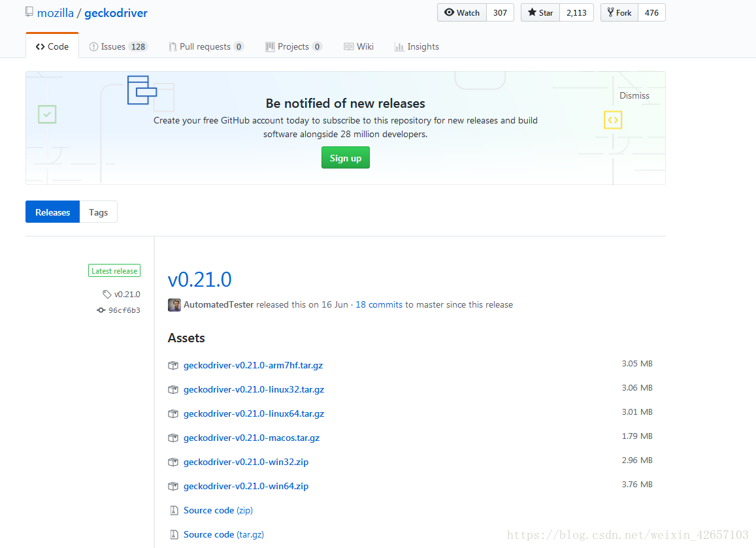This screenshot has height=548, width=756.
Task: Click the package icon beside geckodriver-v0.21.0-win64.zip
Action: [x=173, y=486]
